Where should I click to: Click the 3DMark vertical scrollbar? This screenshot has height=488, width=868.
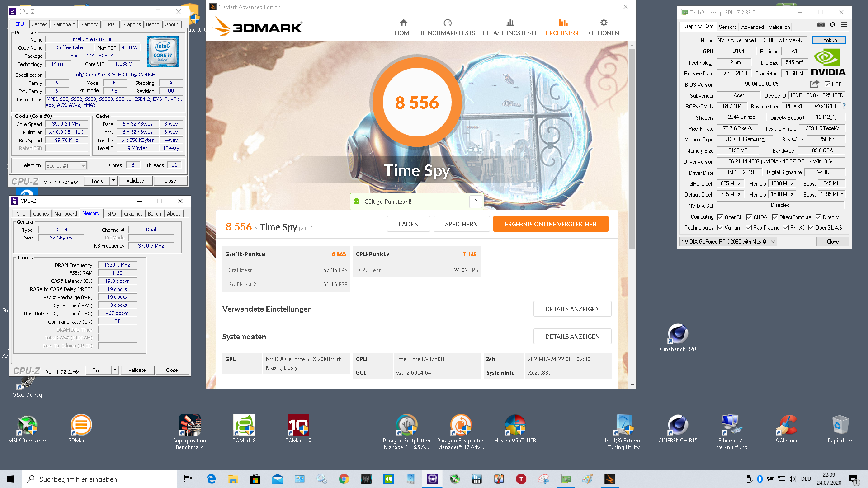click(632, 149)
